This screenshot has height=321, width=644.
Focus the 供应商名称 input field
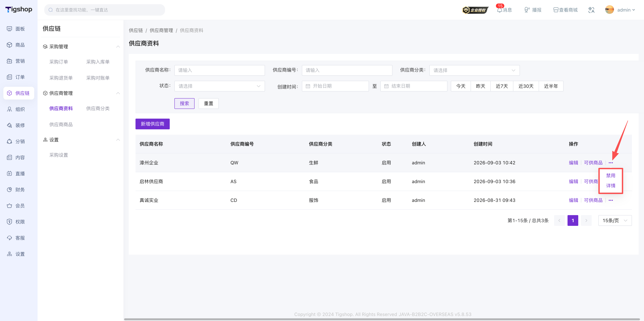tap(220, 70)
